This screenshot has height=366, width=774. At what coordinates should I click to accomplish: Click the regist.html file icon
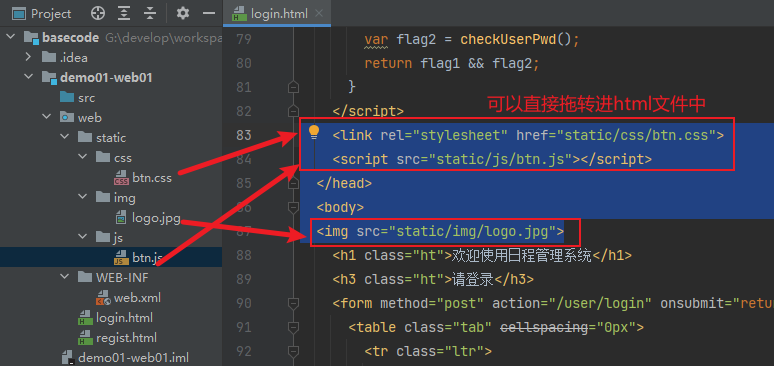point(85,338)
